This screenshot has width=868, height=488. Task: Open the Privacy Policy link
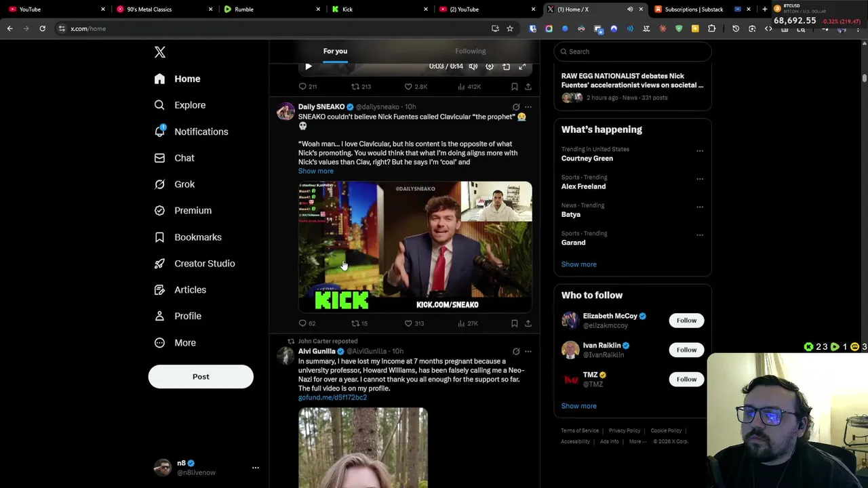click(x=625, y=431)
